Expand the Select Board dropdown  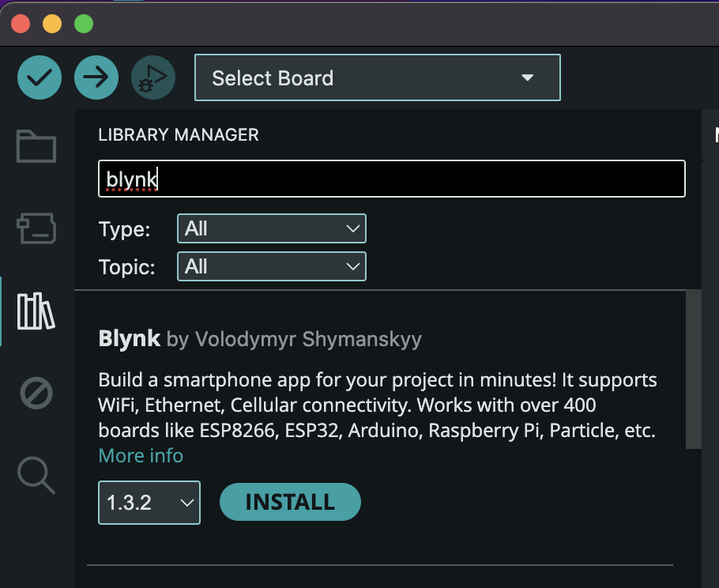click(x=377, y=77)
